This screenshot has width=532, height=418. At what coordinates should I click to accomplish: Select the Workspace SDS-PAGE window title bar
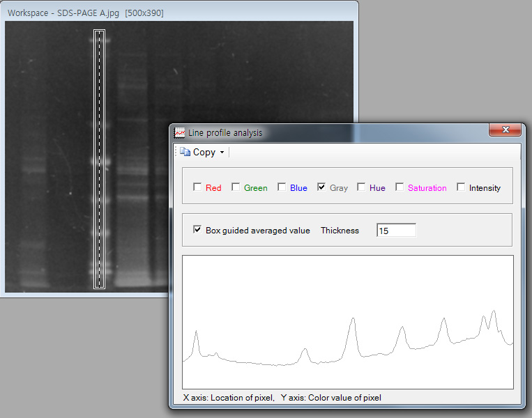click(174, 13)
